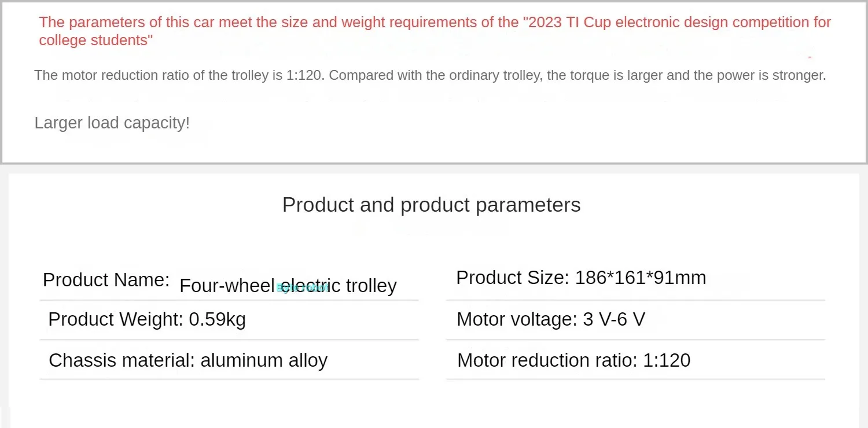This screenshot has width=868, height=428.
Task: Click the "Product Weight:" label
Action: coord(116,319)
